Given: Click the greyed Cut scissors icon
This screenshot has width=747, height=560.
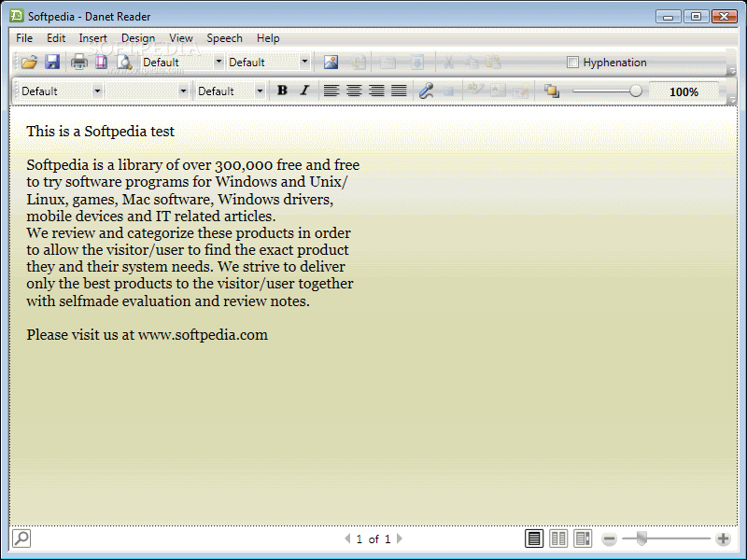Looking at the screenshot, I should click(448, 63).
